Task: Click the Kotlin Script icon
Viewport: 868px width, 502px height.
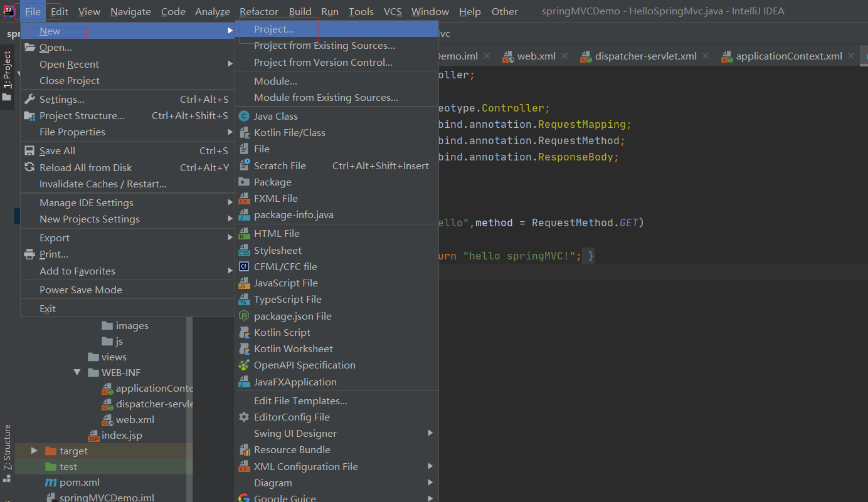Action: [244, 332]
